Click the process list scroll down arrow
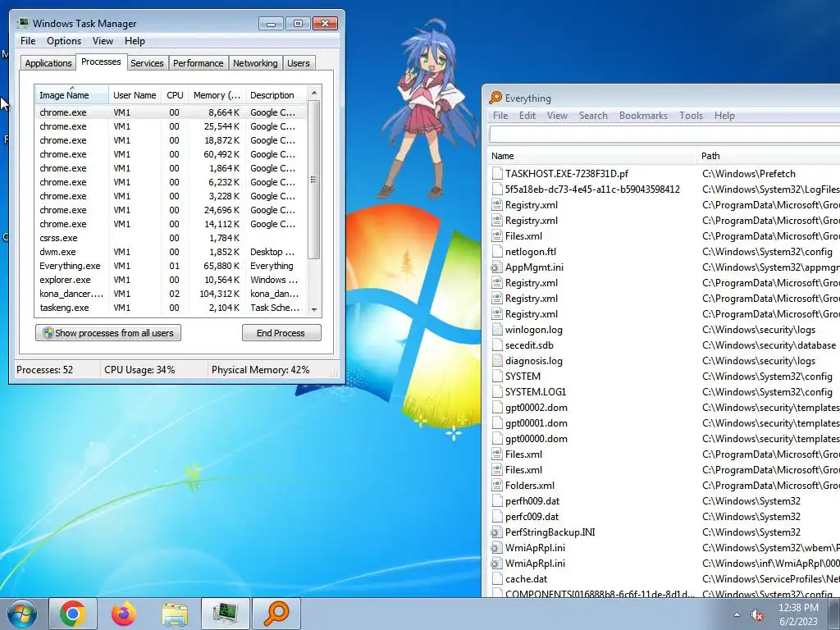 [314, 309]
